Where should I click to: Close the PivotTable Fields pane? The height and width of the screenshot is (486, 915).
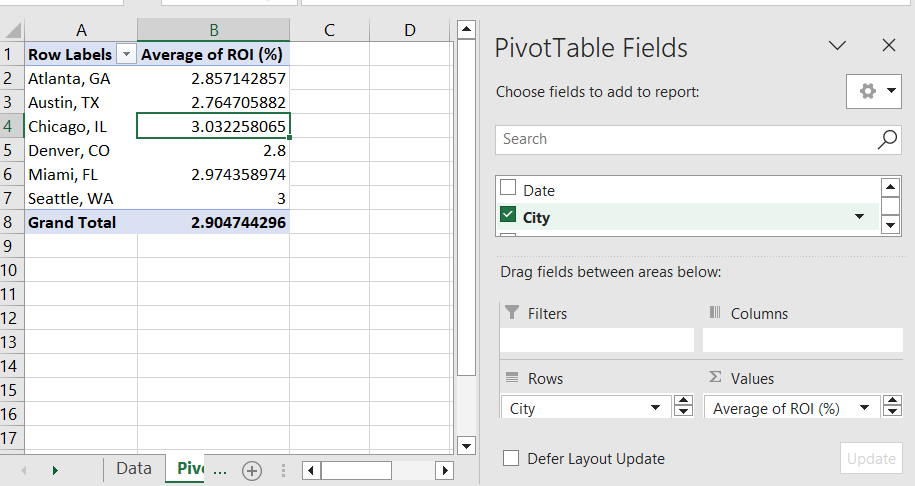(x=888, y=46)
